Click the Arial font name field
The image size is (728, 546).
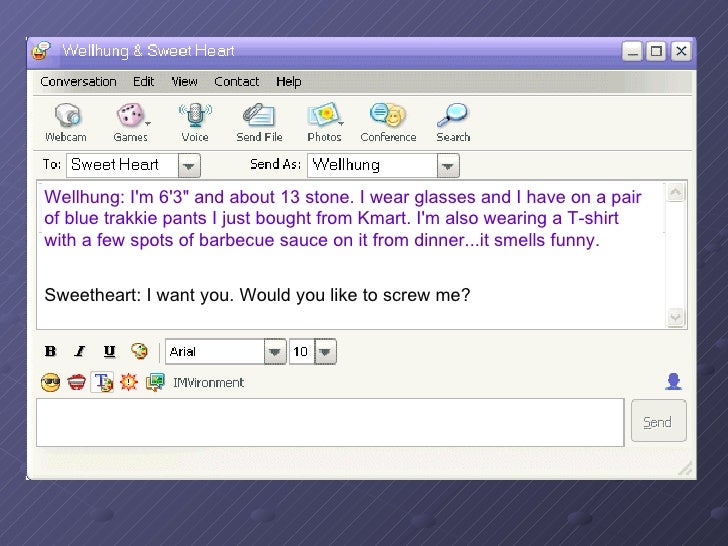point(215,351)
